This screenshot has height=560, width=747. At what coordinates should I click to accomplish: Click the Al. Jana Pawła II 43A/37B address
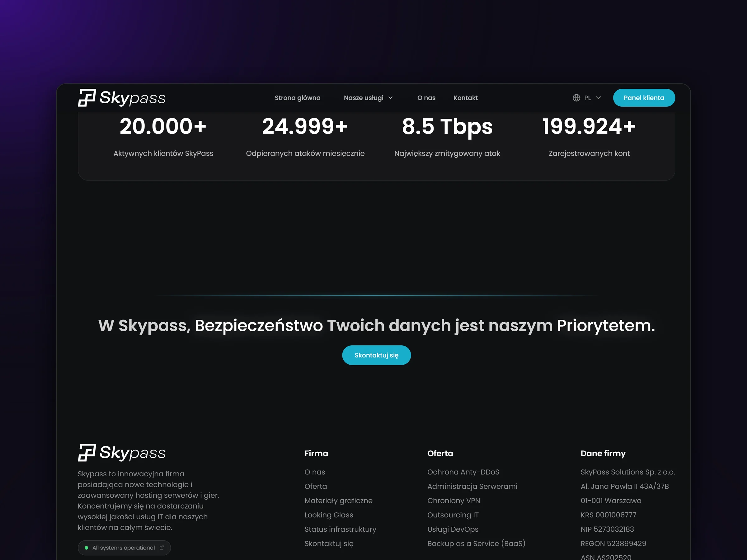(624, 486)
